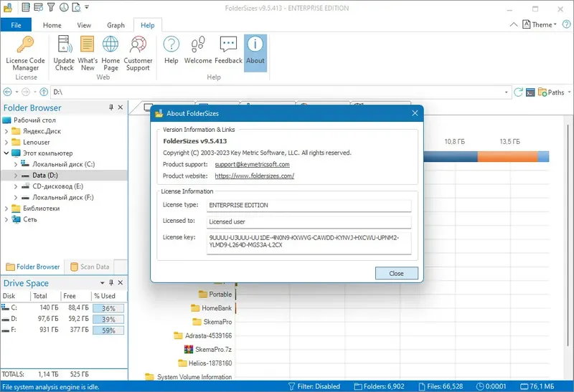Open the File menu
Image resolution: width=574 pixels, height=392 pixels.
(16, 25)
